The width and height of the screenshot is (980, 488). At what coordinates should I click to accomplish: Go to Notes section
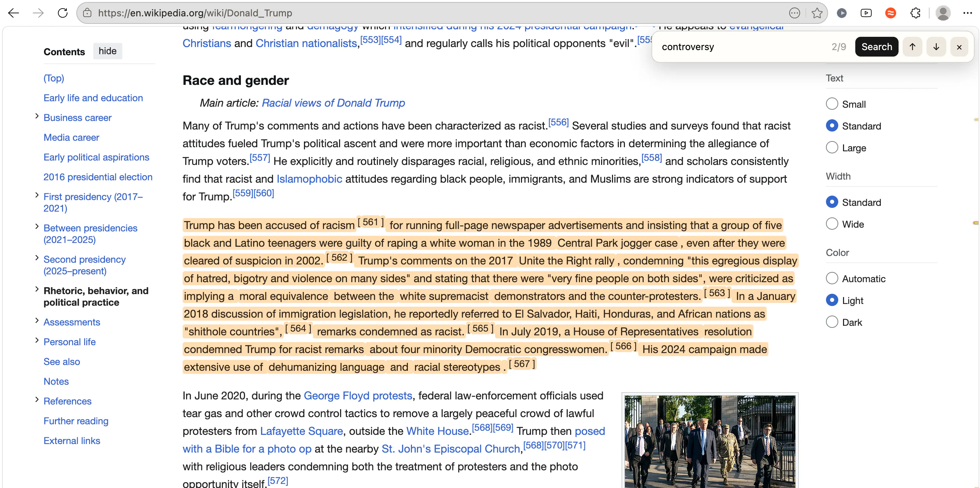pyautogui.click(x=56, y=381)
